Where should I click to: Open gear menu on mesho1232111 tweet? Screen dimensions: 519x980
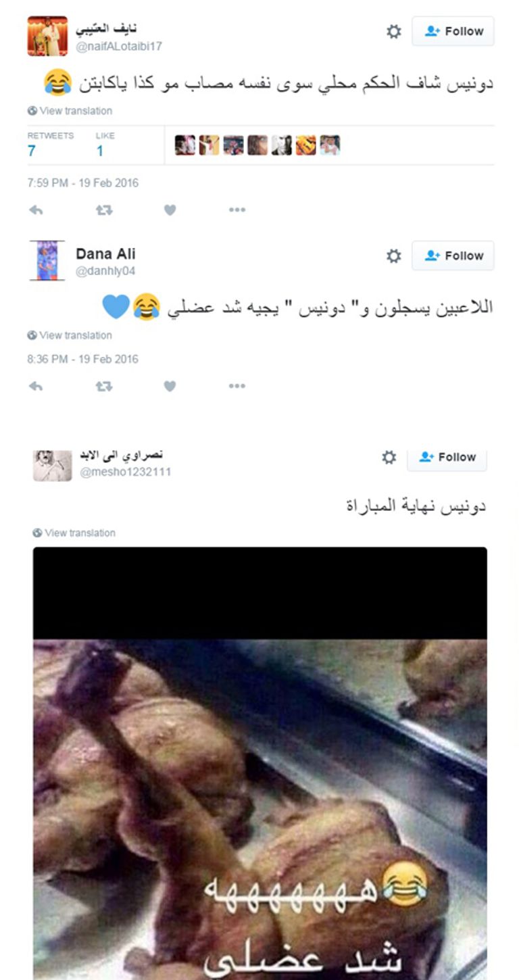point(389,458)
